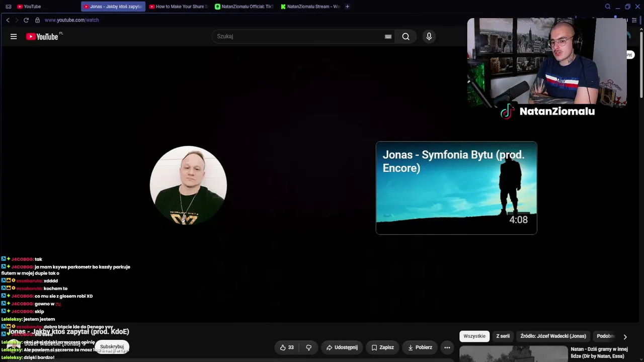
Task: Dislike the video with thumbs down
Action: (x=308, y=347)
